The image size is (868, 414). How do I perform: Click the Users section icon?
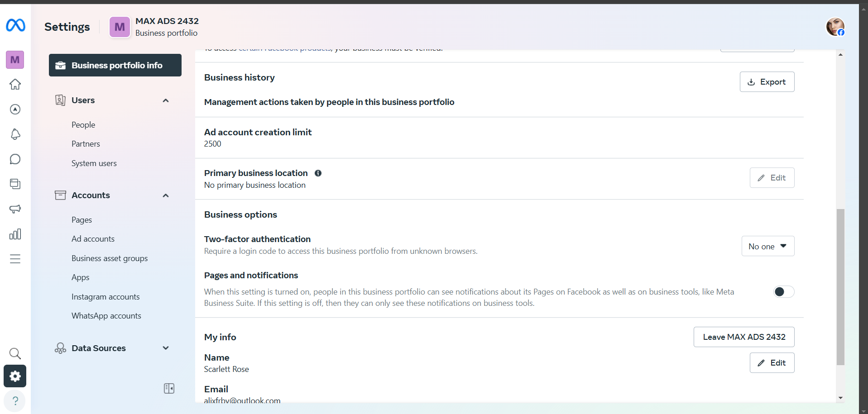click(60, 100)
